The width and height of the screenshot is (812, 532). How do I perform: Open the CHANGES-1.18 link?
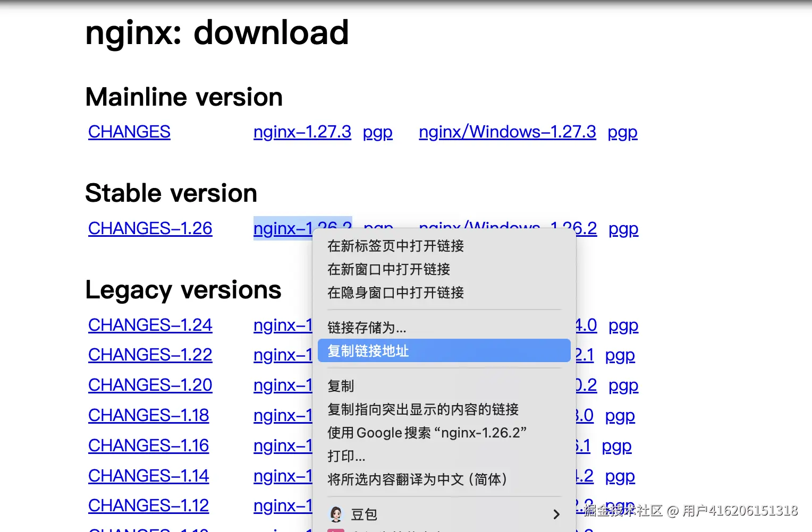(149, 415)
